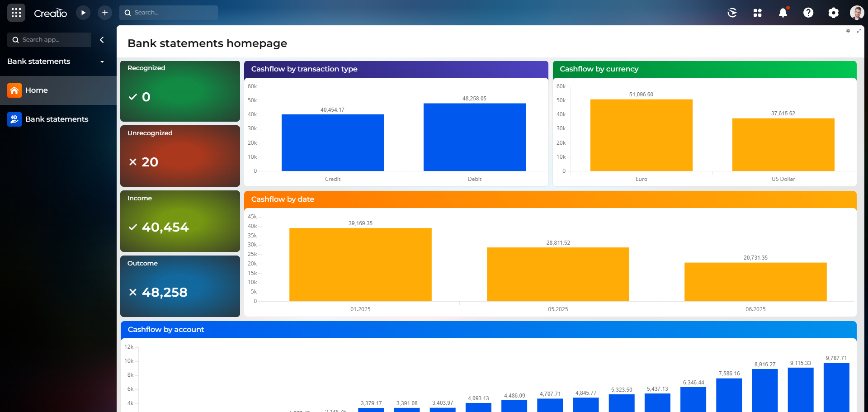The height and width of the screenshot is (412, 868).
Task: Click the 6,346.44 account bar
Action: pyautogui.click(x=693, y=400)
